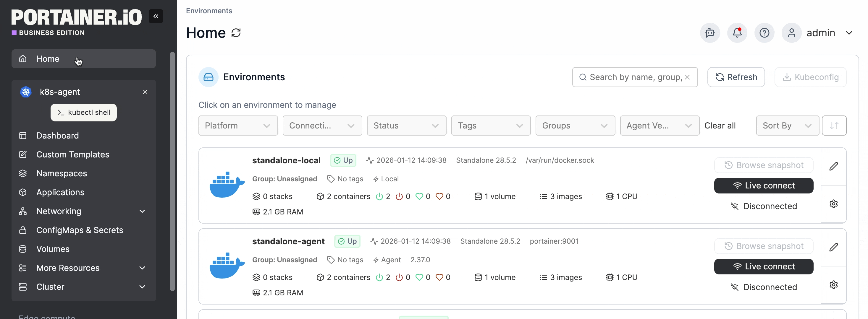Open the Platform filter dropdown
This screenshot has height=319, width=868.
pyautogui.click(x=237, y=126)
